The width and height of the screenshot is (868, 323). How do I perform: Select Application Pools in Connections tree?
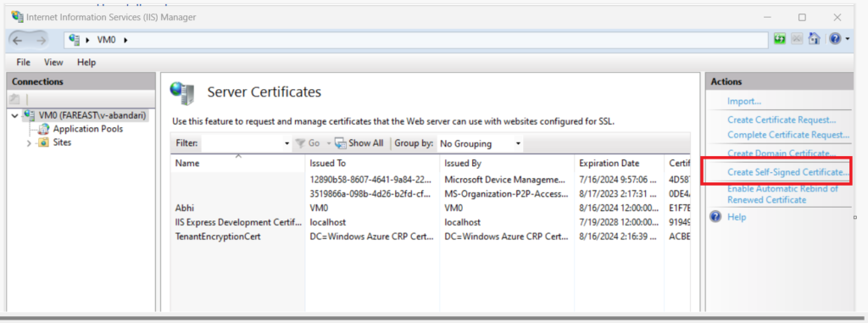tap(88, 129)
